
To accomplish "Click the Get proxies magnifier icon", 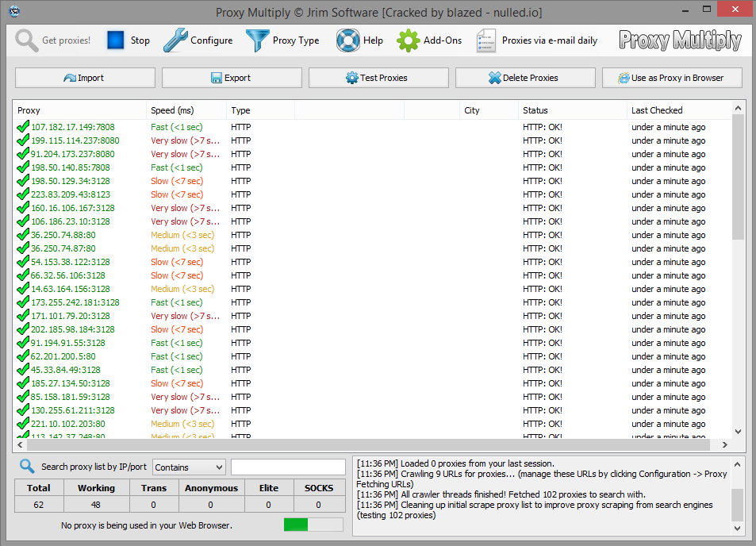I will point(26,40).
